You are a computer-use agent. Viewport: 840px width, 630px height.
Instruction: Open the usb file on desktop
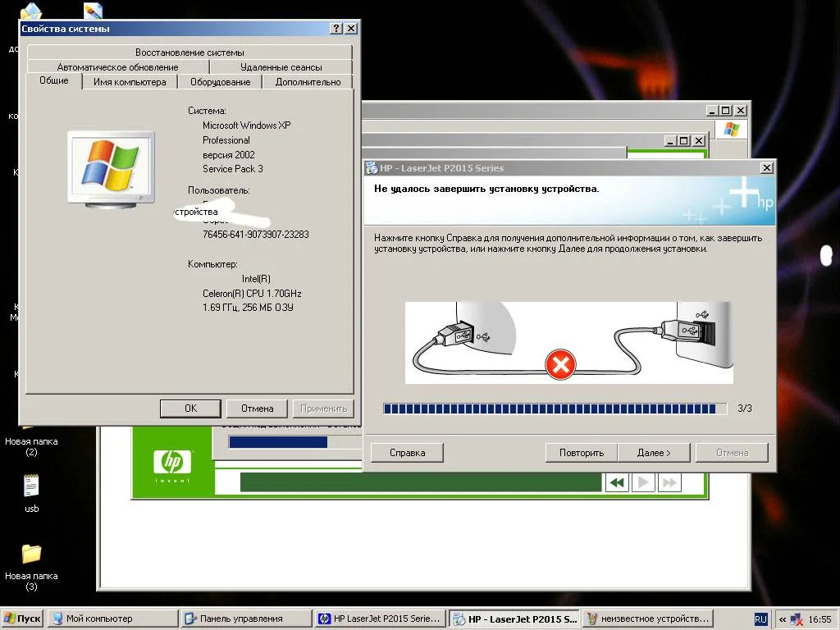pos(31,493)
